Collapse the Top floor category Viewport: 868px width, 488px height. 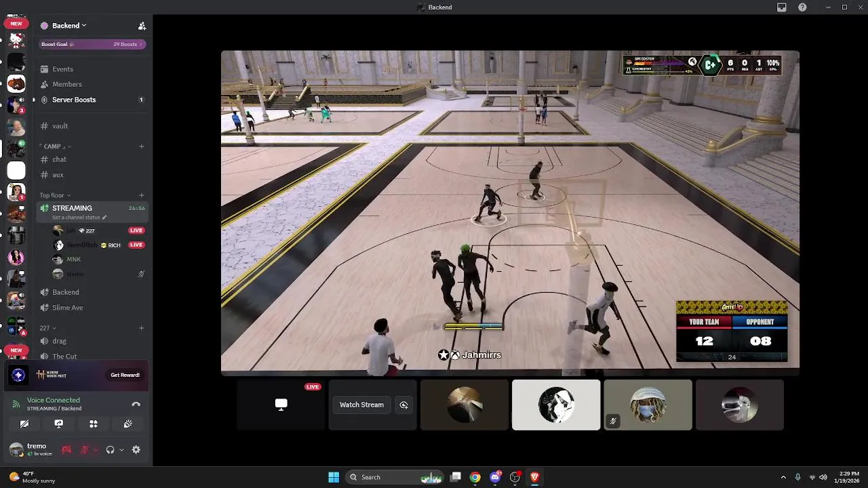click(x=55, y=195)
